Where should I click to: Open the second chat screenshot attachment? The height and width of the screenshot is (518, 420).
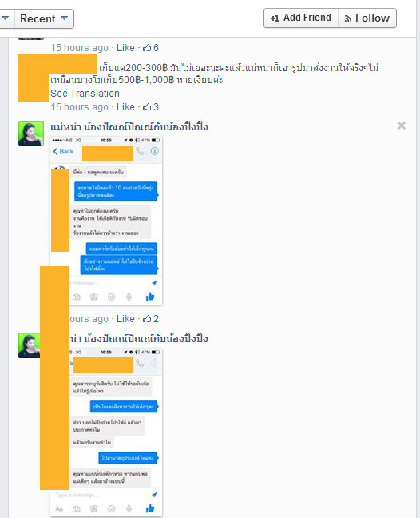(x=115, y=432)
